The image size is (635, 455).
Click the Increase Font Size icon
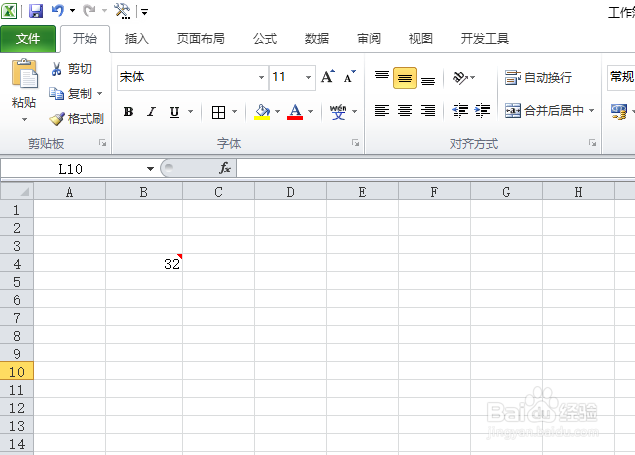click(328, 76)
